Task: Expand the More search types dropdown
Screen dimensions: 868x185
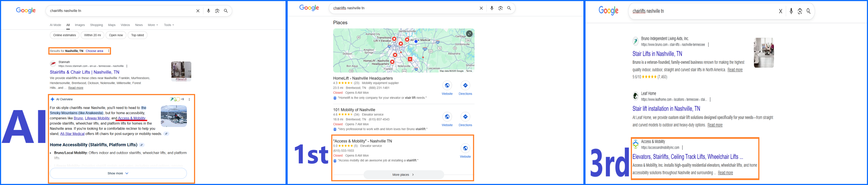Action: (153, 25)
